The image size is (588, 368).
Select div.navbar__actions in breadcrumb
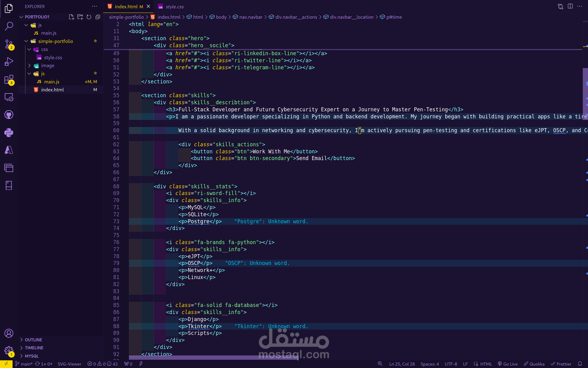click(296, 17)
